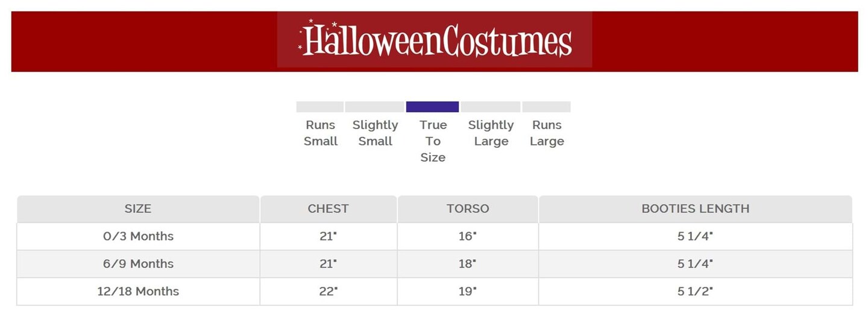Click the 5 1/2" booties length cell
This screenshot has height=322, width=868.
(x=695, y=291)
